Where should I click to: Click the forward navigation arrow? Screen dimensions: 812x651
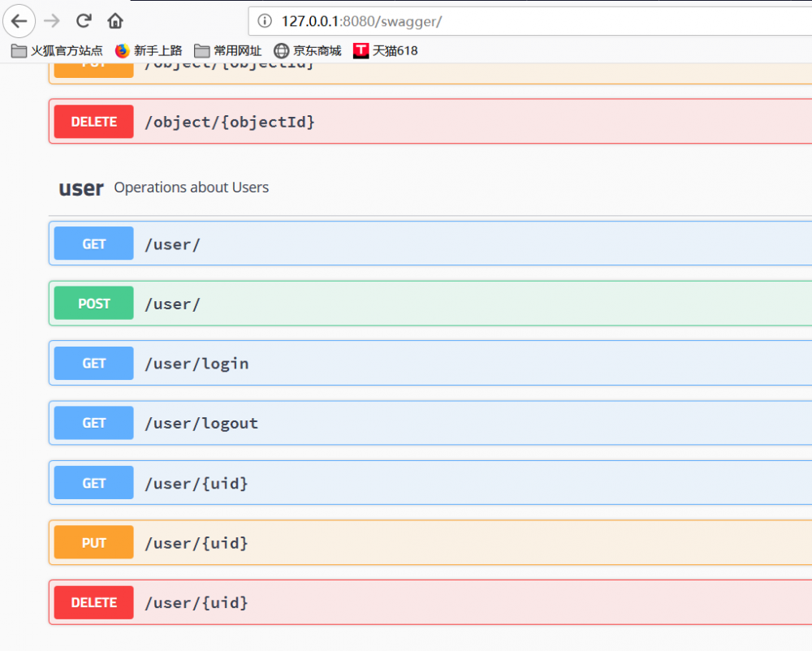point(51,21)
